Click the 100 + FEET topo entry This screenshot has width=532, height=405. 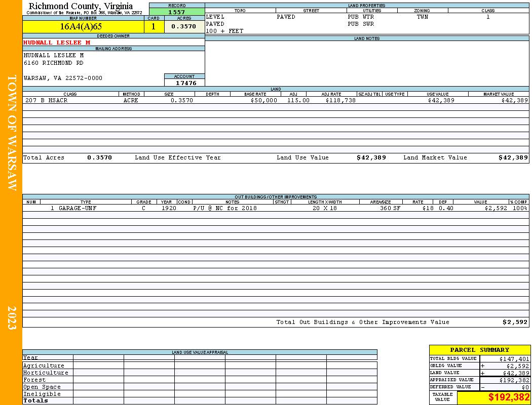click(x=224, y=31)
